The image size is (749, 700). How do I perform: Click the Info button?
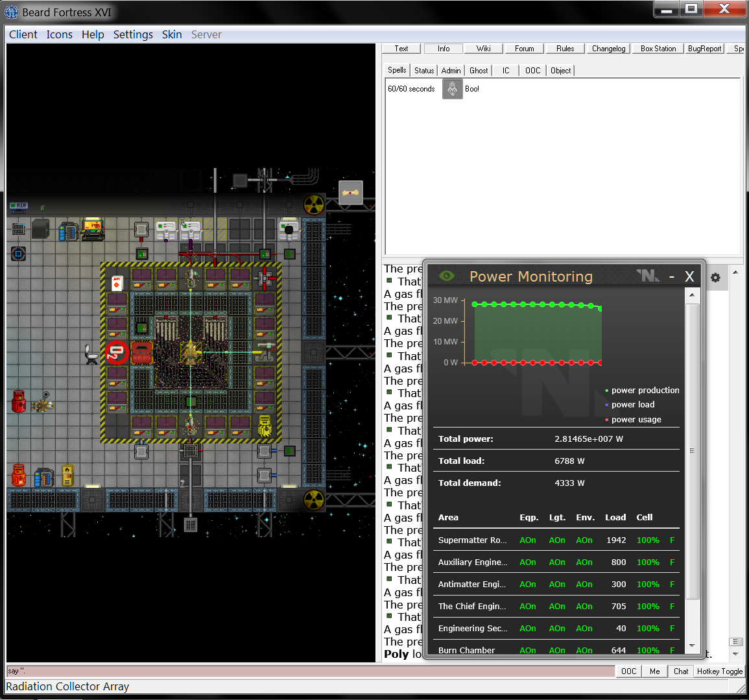(x=444, y=49)
